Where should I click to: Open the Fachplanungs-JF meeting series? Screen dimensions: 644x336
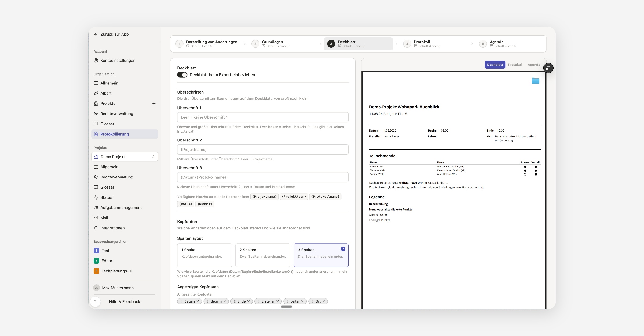125,271
